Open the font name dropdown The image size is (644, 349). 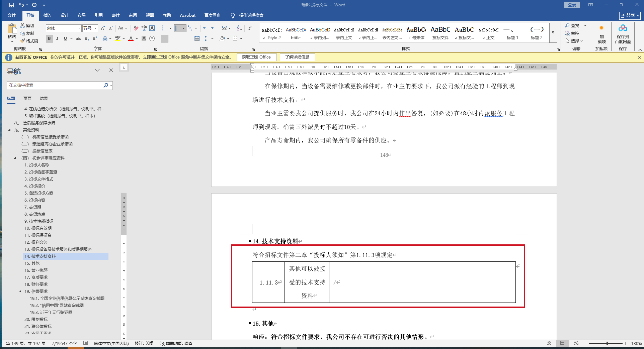(x=79, y=28)
